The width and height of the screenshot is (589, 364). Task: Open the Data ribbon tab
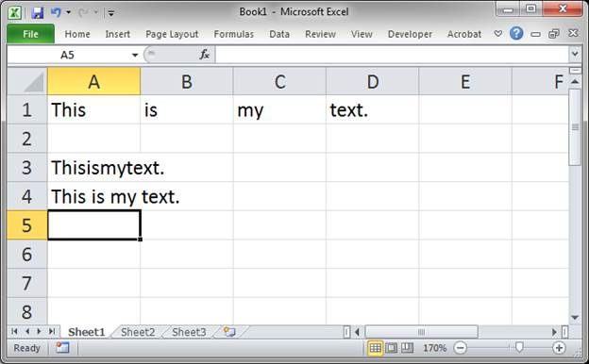[279, 34]
